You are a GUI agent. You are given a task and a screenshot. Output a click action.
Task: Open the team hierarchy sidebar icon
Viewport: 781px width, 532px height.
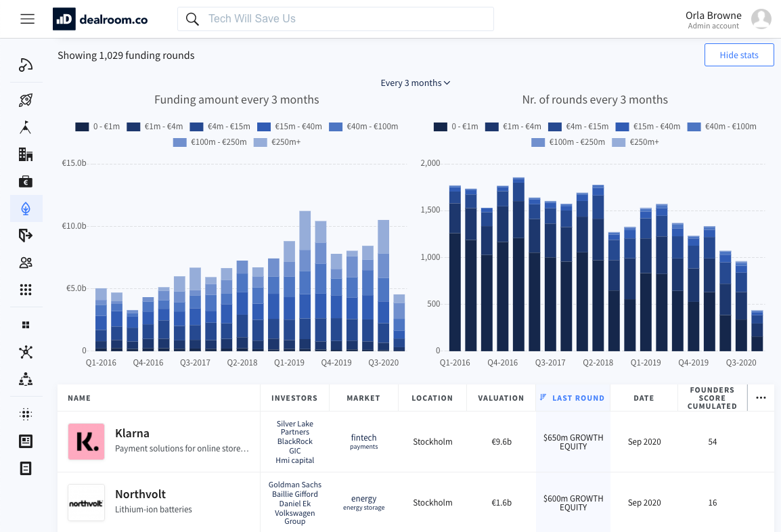(x=26, y=379)
